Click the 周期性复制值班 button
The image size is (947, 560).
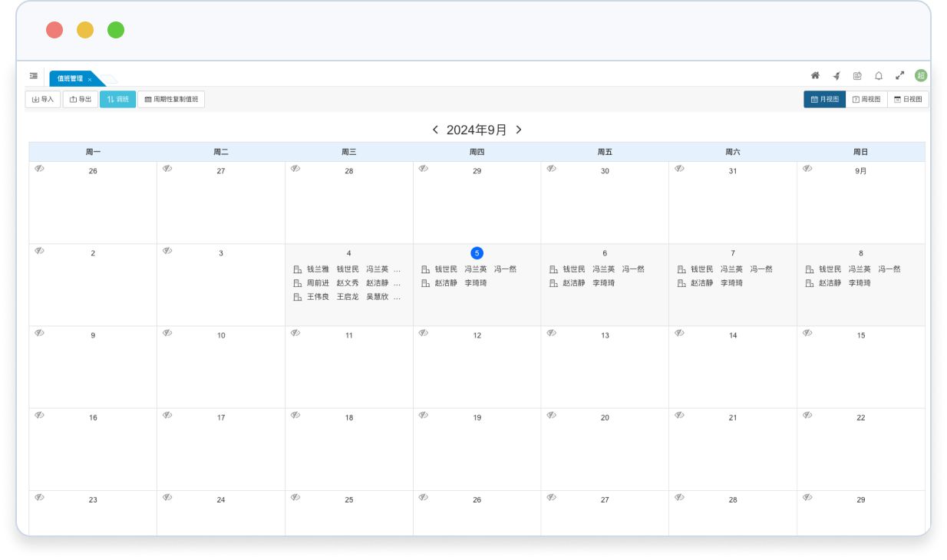[171, 99]
